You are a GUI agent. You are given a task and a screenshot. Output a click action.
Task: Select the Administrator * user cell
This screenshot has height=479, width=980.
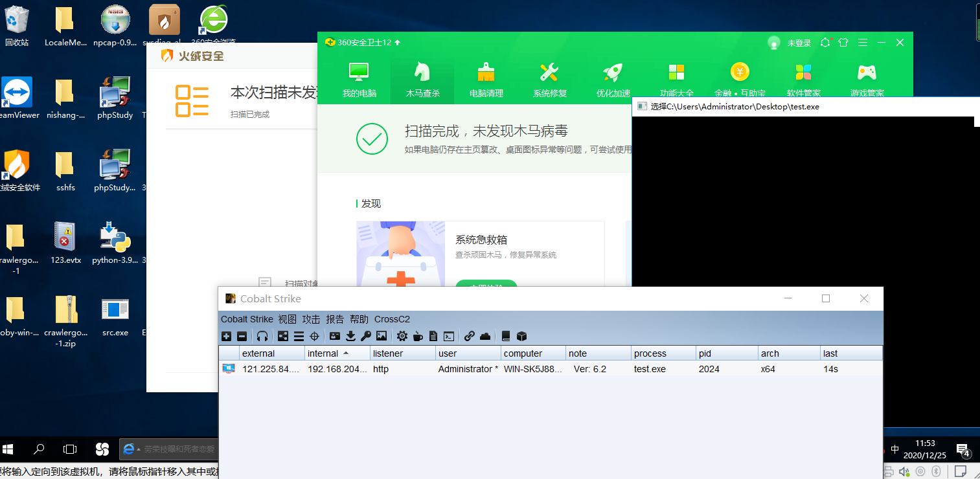click(x=468, y=369)
